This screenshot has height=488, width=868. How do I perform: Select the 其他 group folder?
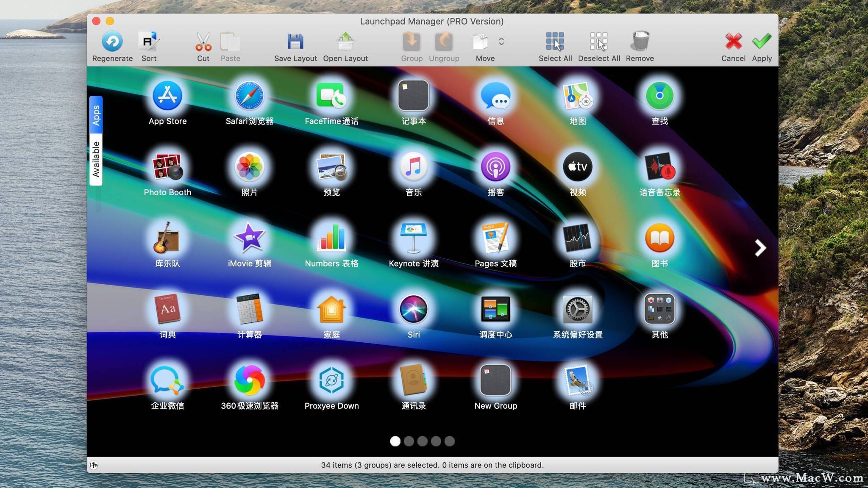coord(659,309)
